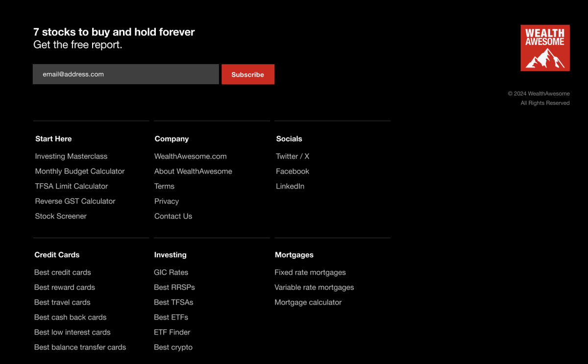The height and width of the screenshot is (364, 588).
Task: Open the Contact Us link
Action: pos(173,216)
